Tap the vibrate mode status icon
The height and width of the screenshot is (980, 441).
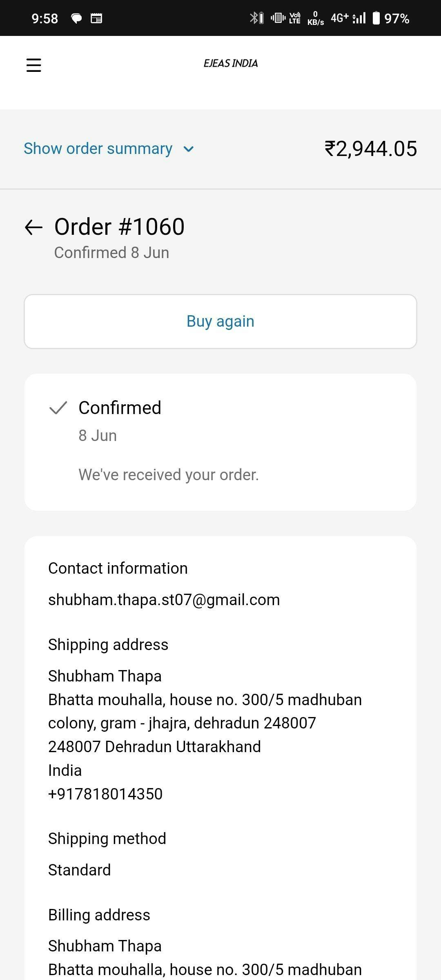tap(278, 18)
